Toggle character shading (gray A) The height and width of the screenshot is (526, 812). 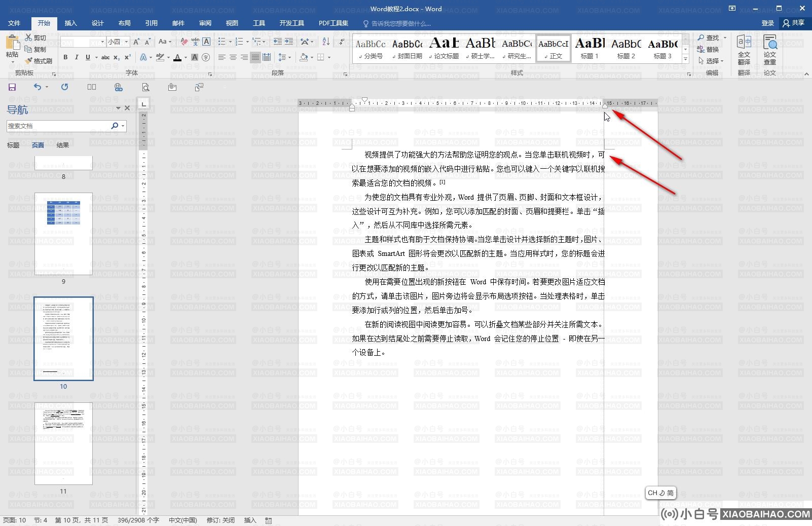[195, 57]
